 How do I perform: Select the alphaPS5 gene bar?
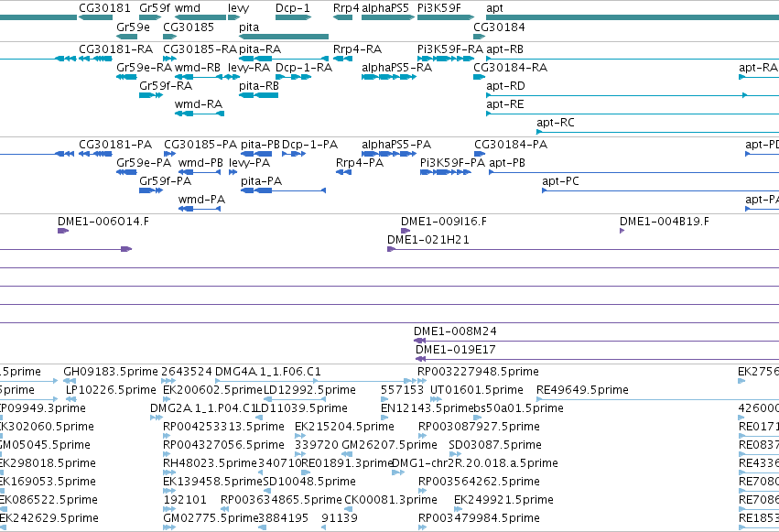pyautogui.click(x=388, y=17)
